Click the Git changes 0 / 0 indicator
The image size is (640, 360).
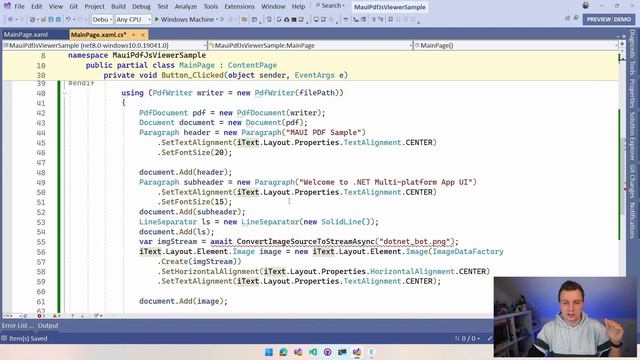pyautogui.click(x=467, y=338)
